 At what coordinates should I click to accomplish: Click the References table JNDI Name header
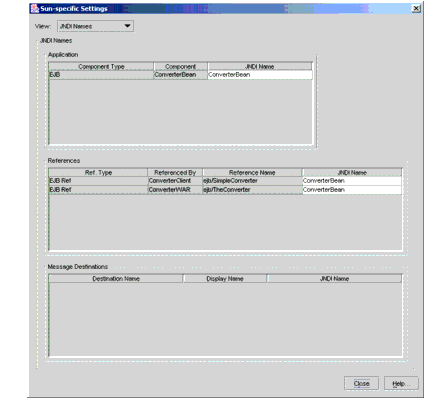click(352, 172)
